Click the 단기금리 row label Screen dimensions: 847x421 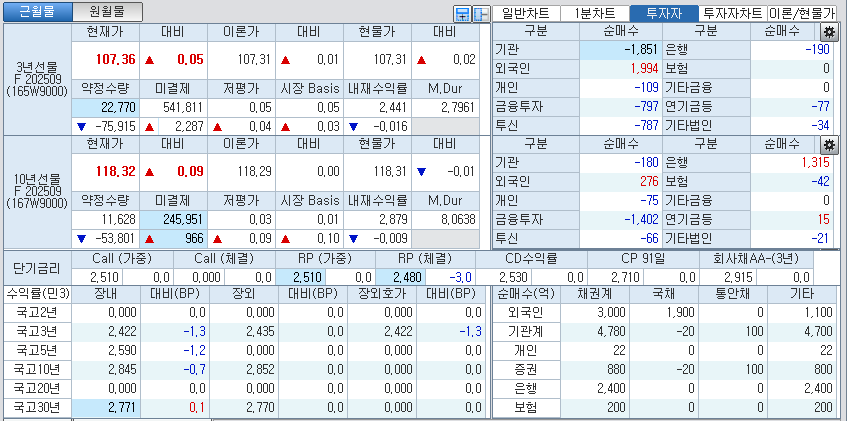click(37, 268)
